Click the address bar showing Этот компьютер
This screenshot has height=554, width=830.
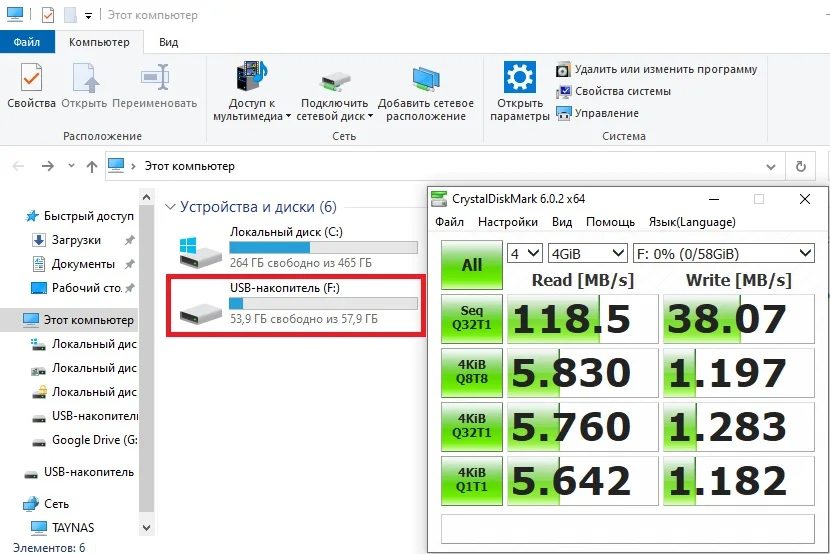click(x=445, y=166)
